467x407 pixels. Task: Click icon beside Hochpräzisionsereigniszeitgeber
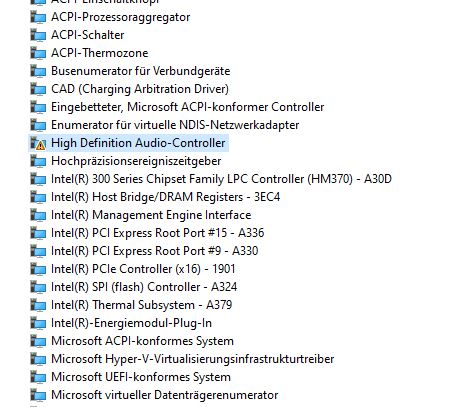38,161
